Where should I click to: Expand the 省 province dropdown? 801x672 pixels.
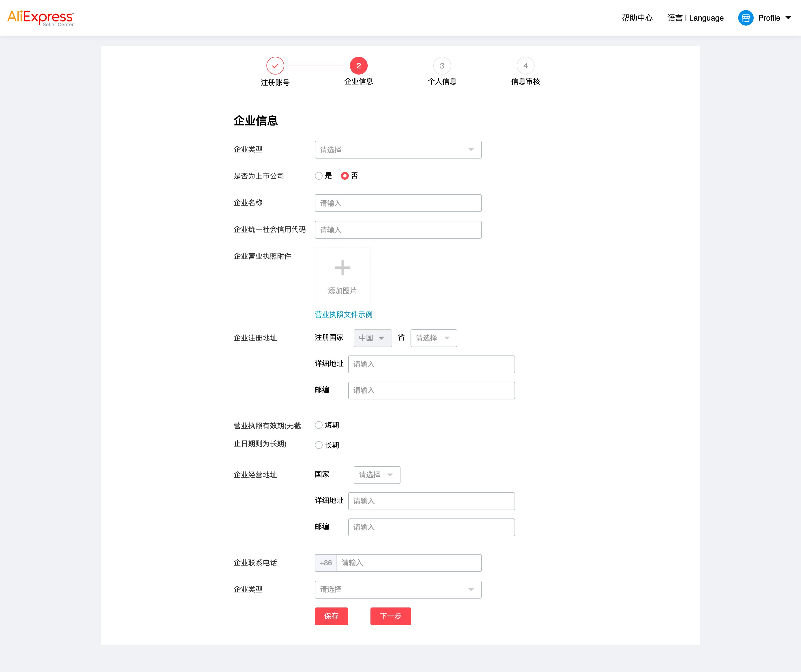(433, 338)
